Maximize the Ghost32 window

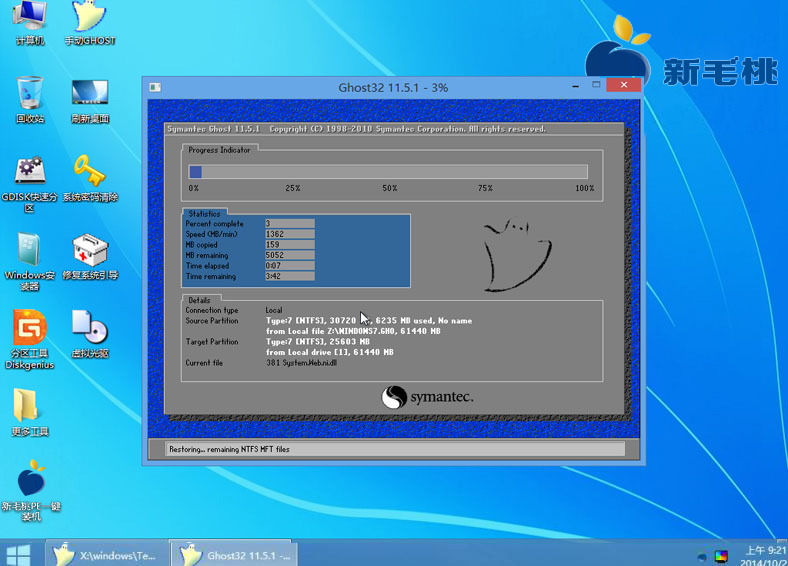point(596,85)
